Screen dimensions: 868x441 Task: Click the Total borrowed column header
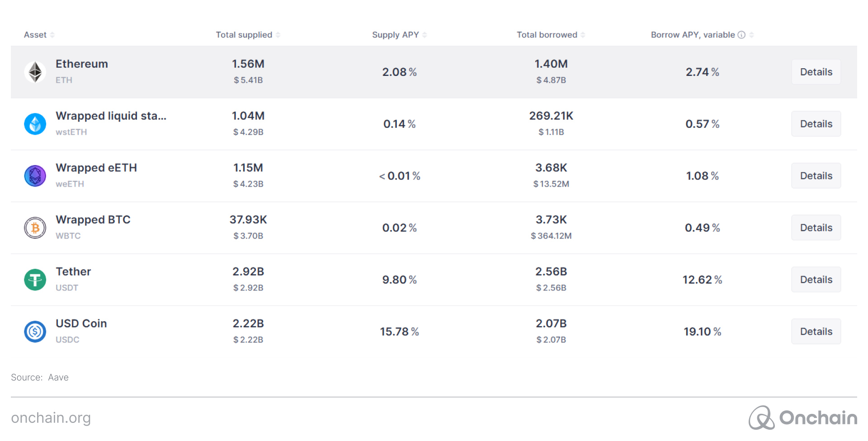(x=547, y=35)
